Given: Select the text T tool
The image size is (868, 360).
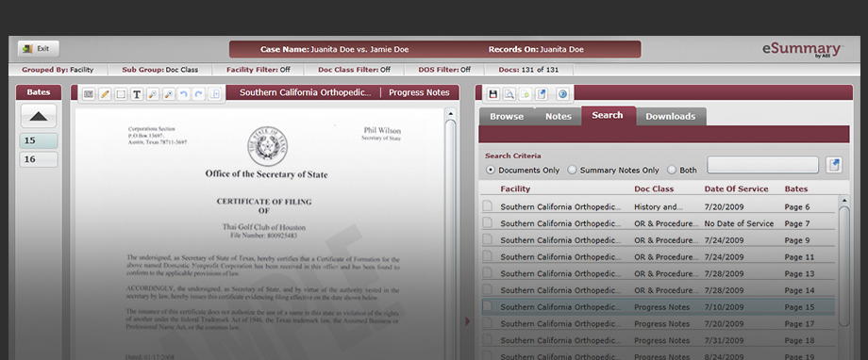Looking at the screenshot, I should coord(137,94).
